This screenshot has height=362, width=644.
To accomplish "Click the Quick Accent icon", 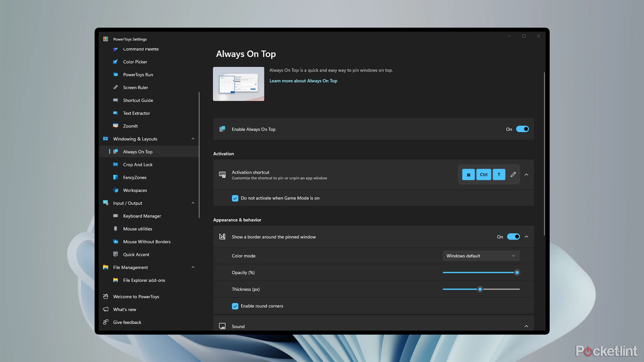I will click(115, 254).
